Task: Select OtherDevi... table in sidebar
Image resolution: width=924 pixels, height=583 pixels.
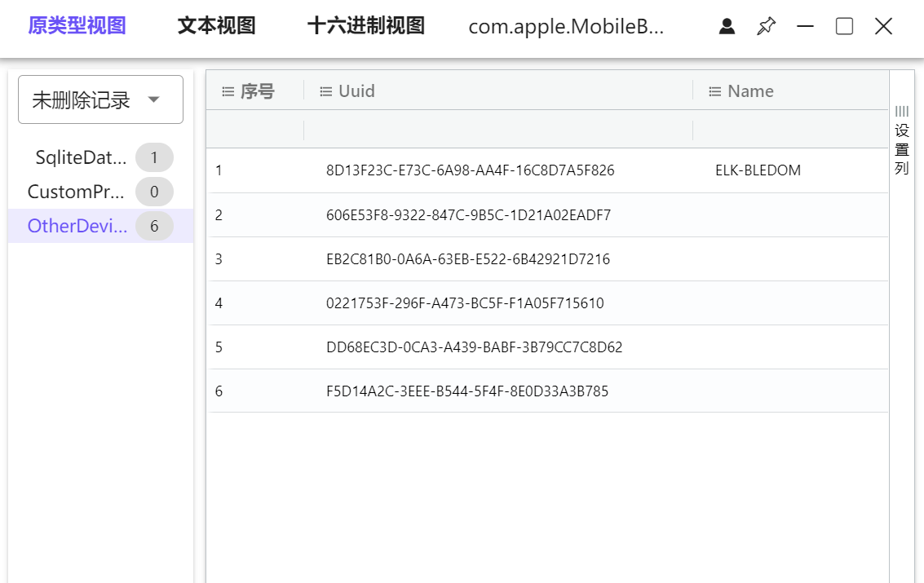Action: pos(77,227)
